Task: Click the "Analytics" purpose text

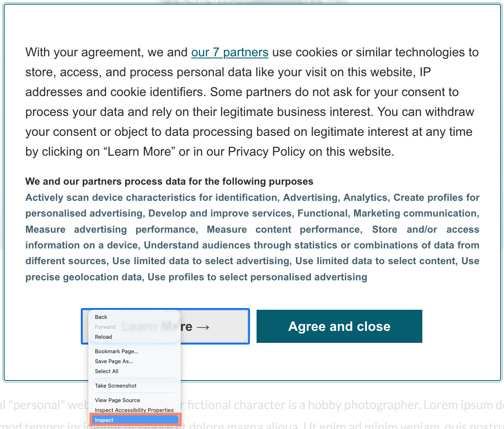Action: tap(365, 198)
